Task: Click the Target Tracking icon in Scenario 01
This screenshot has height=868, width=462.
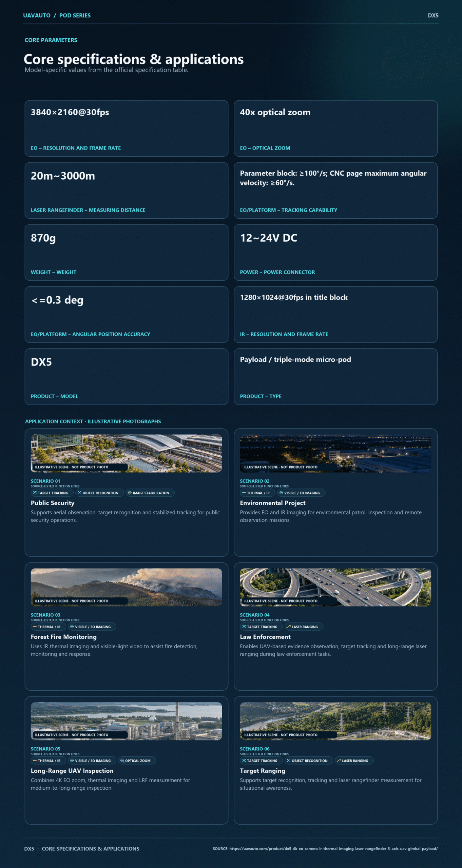Action: point(35,493)
